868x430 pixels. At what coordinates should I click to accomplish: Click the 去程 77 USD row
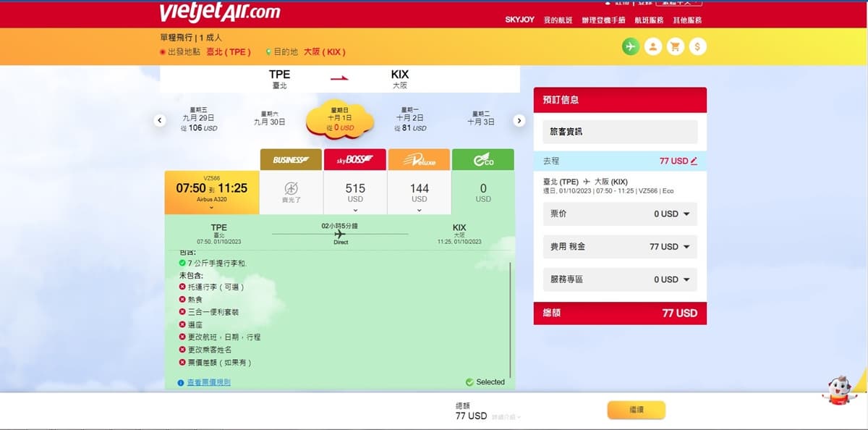coord(620,161)
